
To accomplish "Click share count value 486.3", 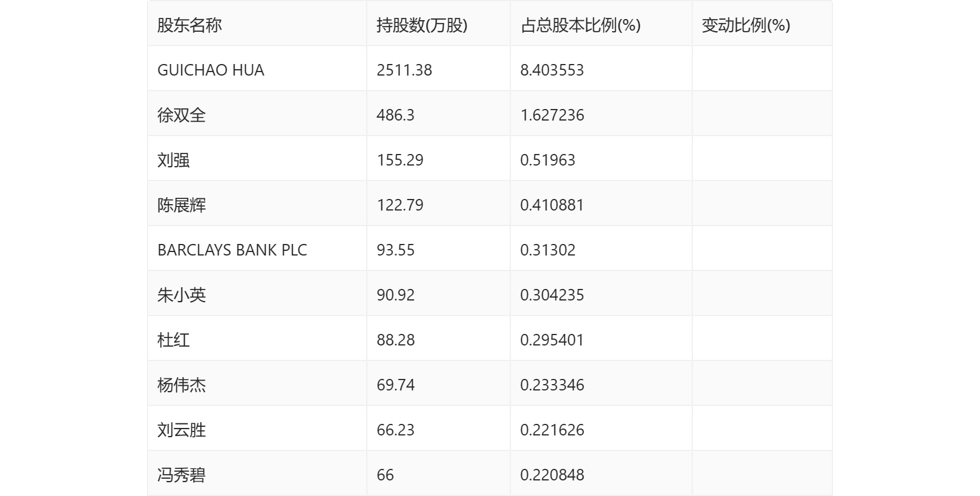I will [395, 115].
